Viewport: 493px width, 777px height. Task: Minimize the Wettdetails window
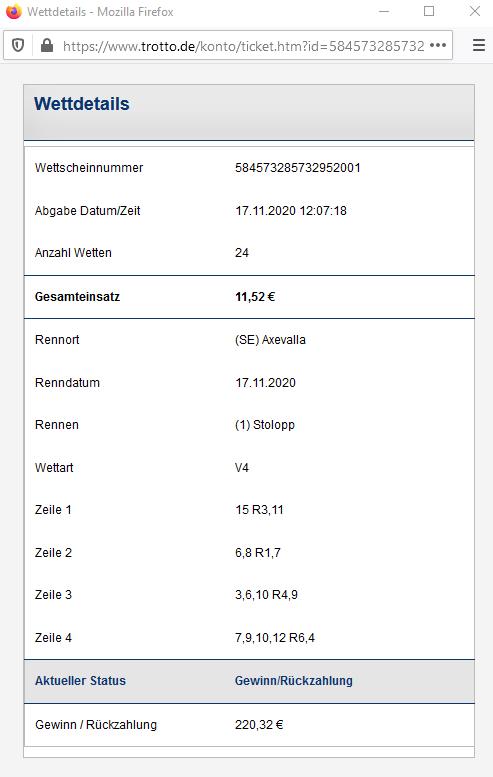pos(384,11)
